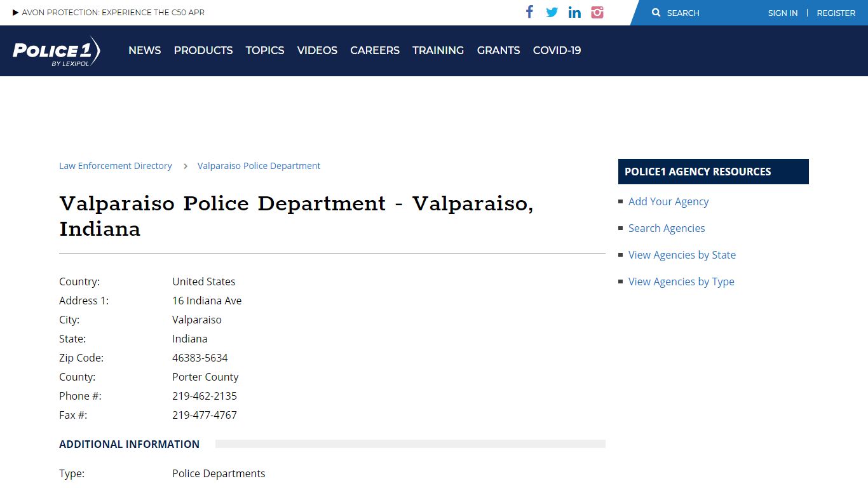Open the Sign In link
868x488 pixels.
783,13
